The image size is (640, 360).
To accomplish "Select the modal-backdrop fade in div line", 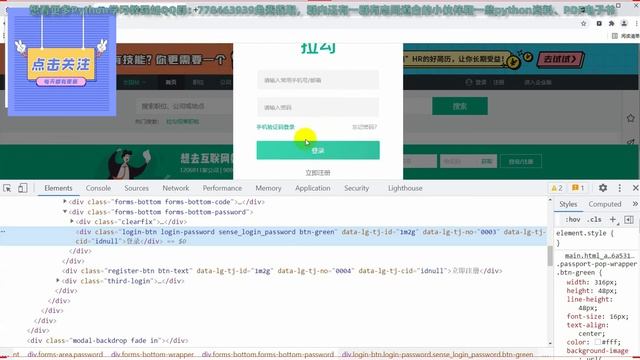I will pos(108,340).
